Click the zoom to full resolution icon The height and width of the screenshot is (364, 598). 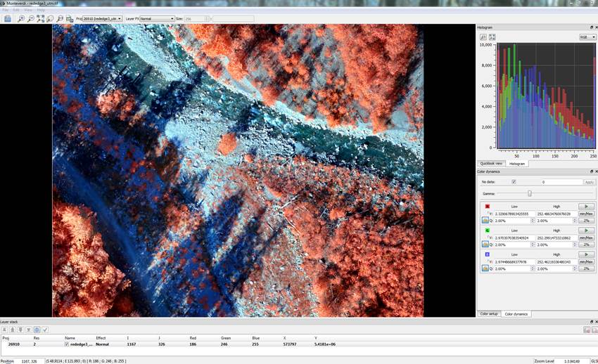60,19
